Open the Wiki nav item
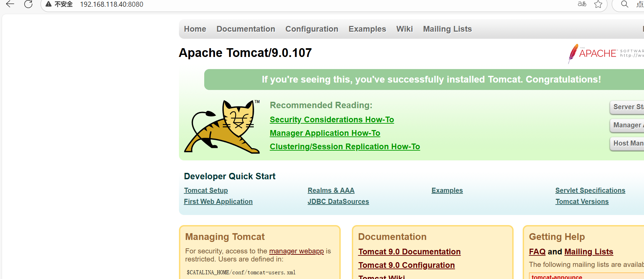 pos(404,29)
